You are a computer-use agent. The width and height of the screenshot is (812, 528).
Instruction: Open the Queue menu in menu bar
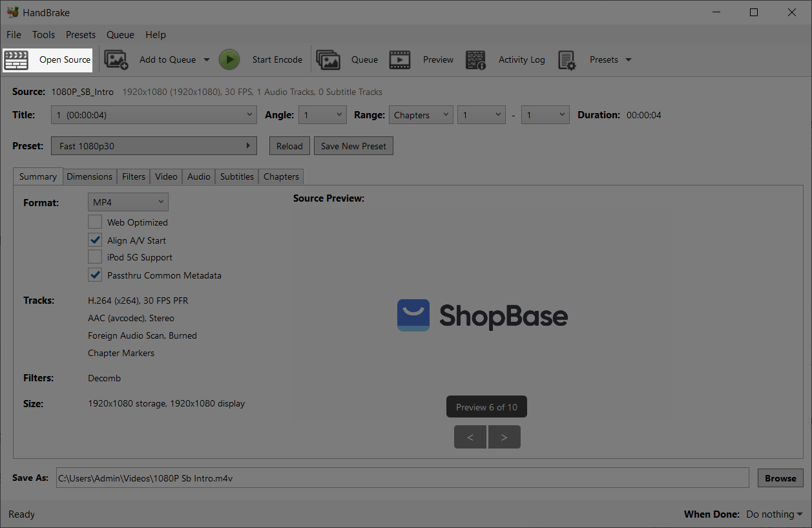pyautogui.click(x=120, y=35)
